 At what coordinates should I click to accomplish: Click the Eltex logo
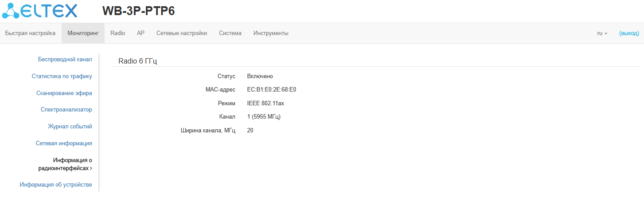coord(40,11)
